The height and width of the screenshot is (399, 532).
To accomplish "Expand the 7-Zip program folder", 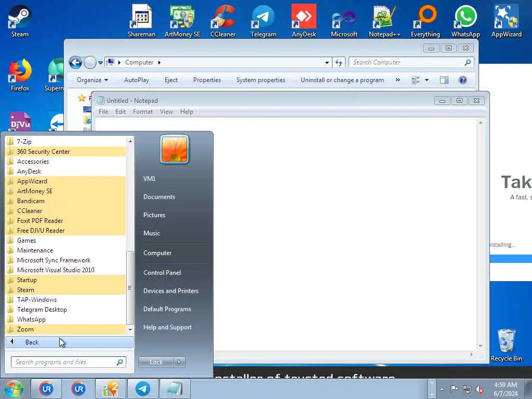I will pos(66,141).
